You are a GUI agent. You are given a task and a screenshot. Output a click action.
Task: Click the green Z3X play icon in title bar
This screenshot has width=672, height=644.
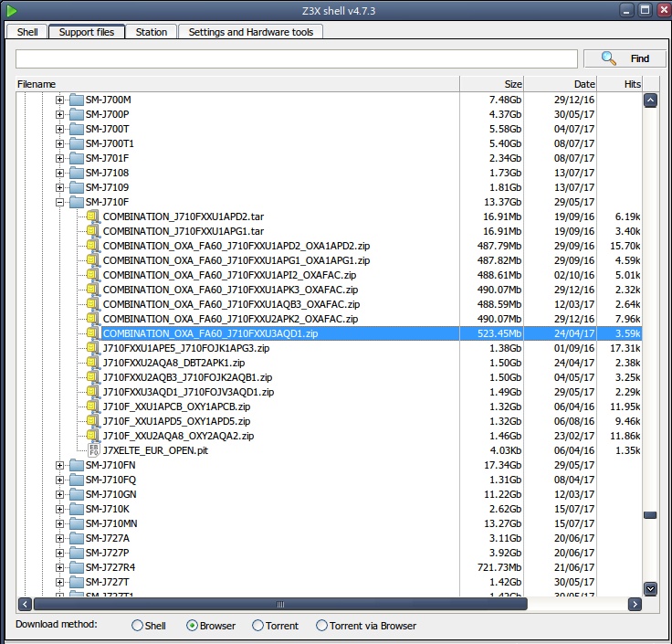pos(12,11)
